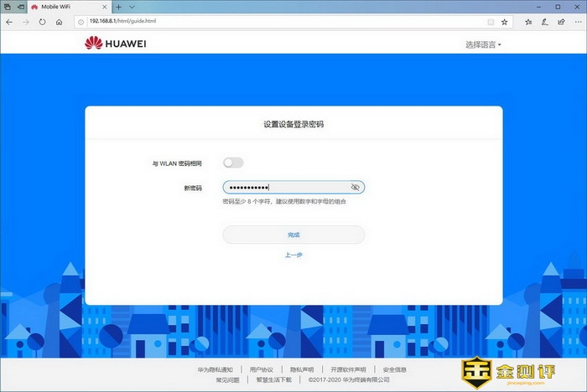Go to browser home page icon

click(60, 22)
